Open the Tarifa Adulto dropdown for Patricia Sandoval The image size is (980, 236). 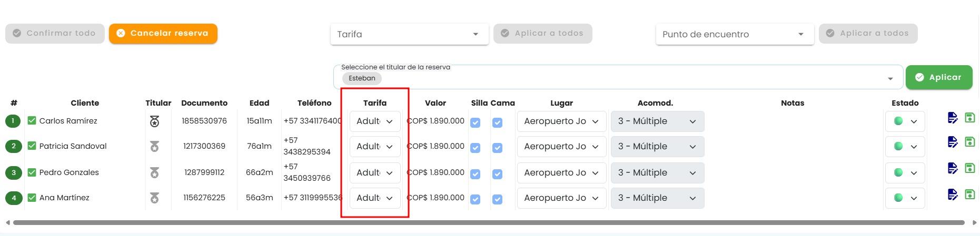[x=375, y=147]
